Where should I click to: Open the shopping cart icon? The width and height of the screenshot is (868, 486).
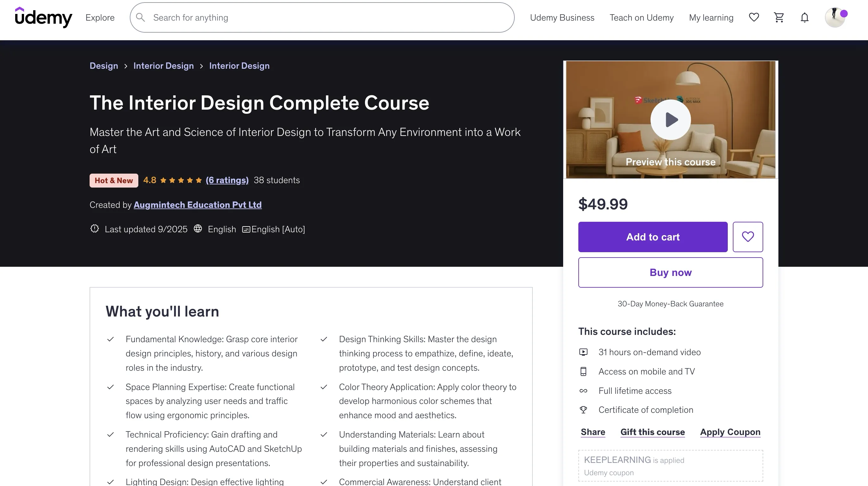point(779,17)
